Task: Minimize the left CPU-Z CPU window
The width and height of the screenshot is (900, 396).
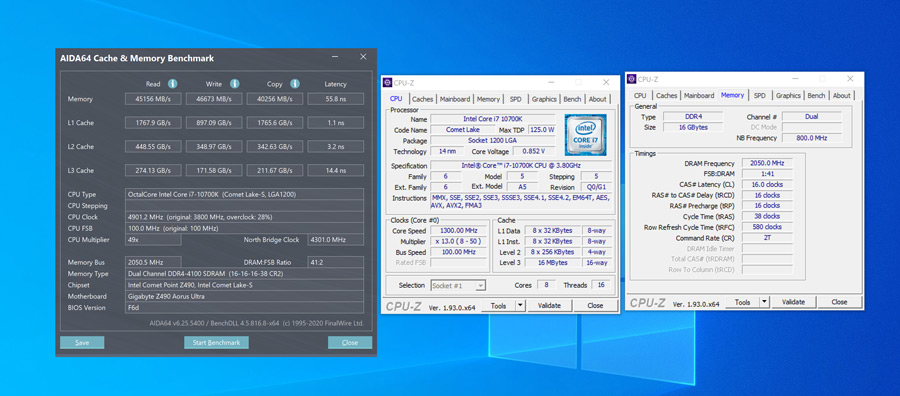Action: tap(551, 83)
